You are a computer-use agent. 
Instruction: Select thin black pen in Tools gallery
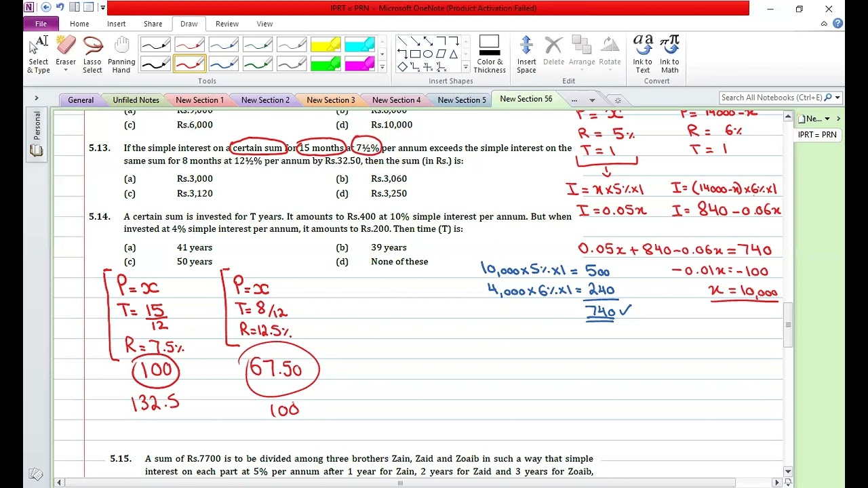pyautogui.click(x=155, y=45)
